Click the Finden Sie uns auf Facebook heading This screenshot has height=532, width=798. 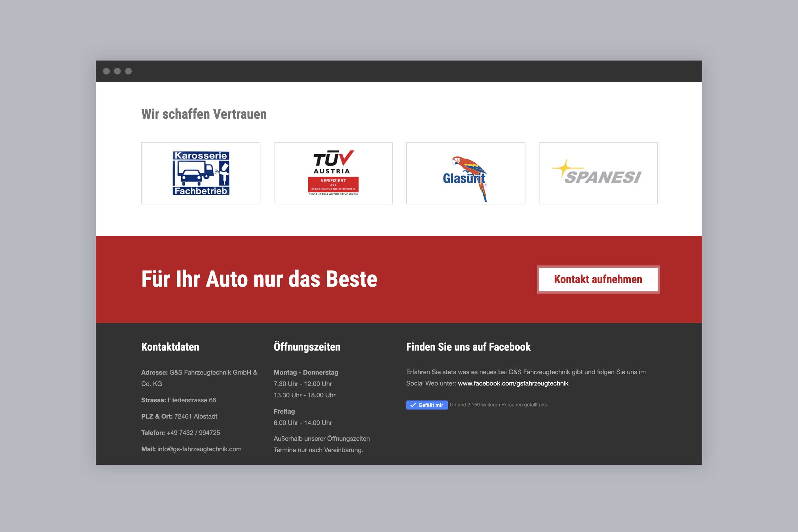pos(468,347)
